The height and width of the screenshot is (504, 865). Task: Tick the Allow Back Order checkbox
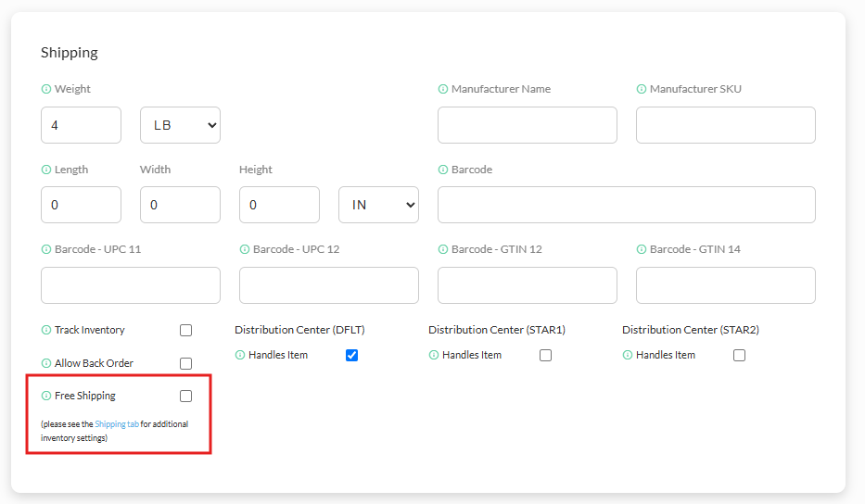click(x=186, y=363)
